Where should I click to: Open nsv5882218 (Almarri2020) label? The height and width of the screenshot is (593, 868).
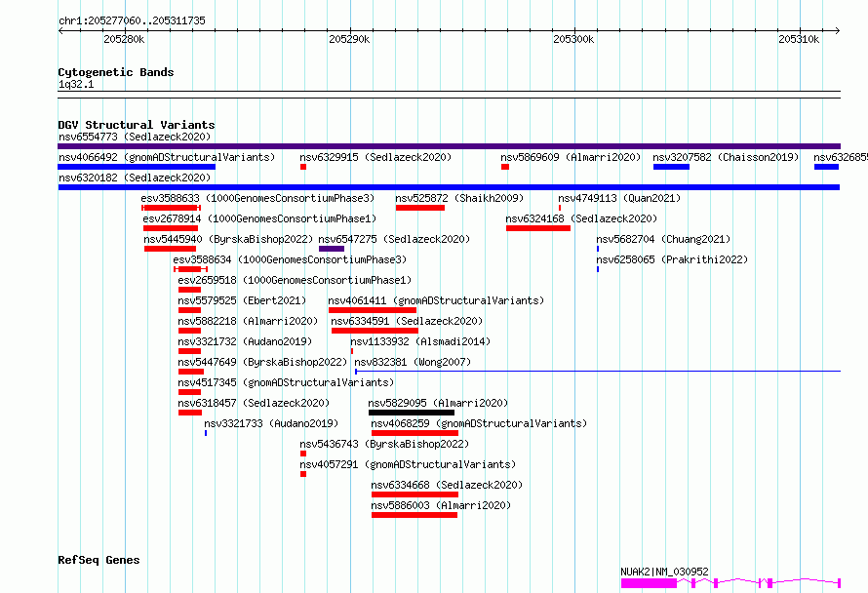(248, 321)
